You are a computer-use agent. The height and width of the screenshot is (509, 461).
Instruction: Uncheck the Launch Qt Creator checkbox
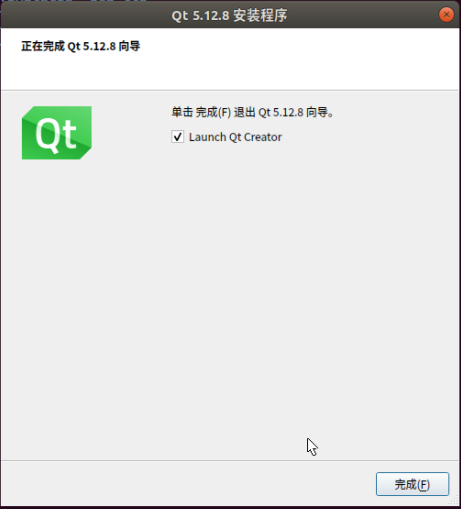(177, 137)
